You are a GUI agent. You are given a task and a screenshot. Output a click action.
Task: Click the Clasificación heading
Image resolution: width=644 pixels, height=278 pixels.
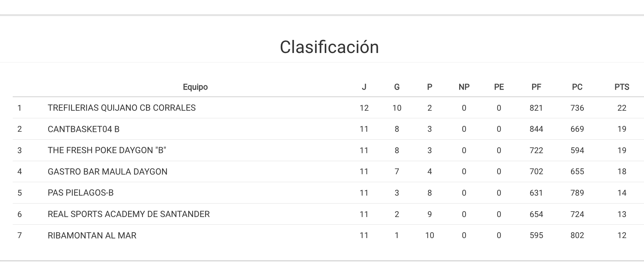click(x=329, y=47)
